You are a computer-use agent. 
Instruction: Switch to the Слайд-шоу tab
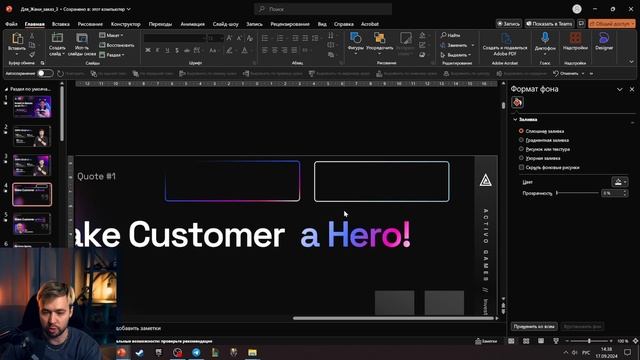pos(225,24)
